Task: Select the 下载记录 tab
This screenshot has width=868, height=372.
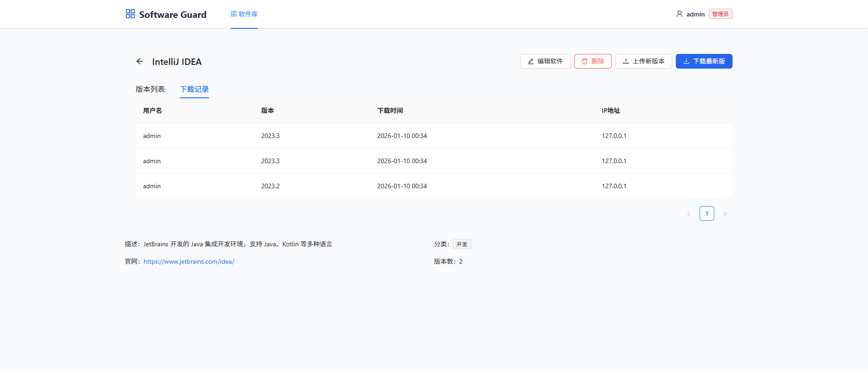Action: [194, 89]
